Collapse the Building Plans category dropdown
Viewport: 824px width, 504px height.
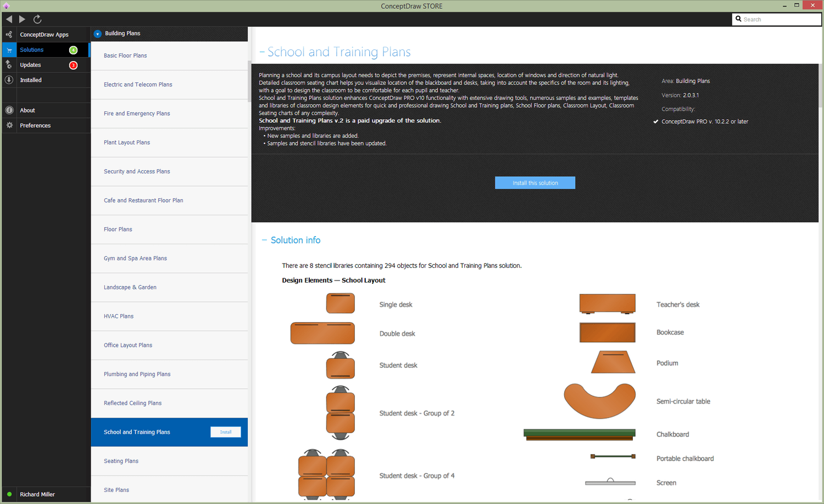click(97, 33)
